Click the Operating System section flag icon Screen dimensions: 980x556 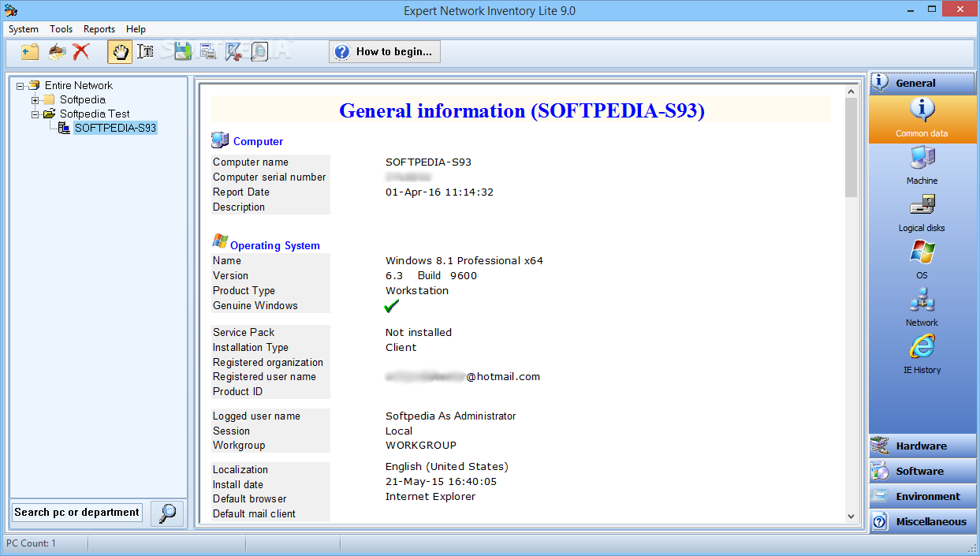pyautogui.click(x=220, y=241)
